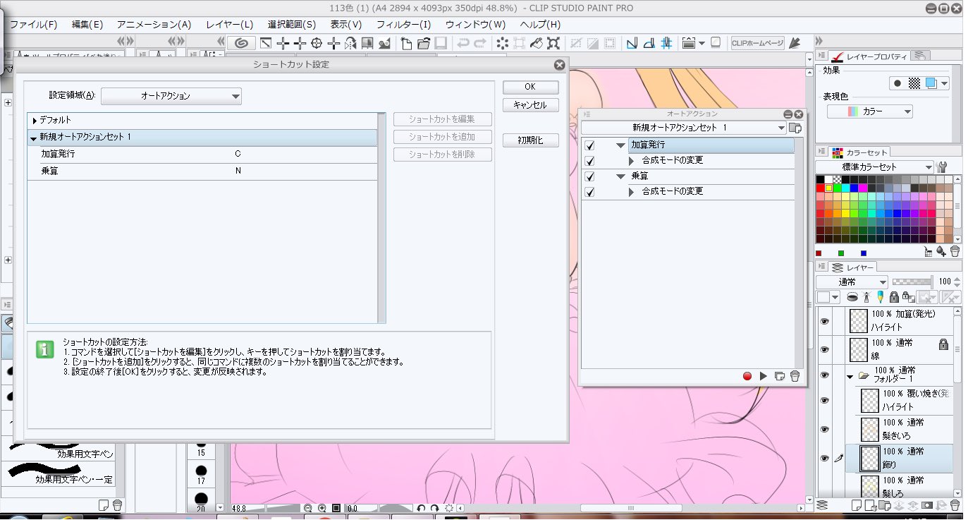Toggle the snap to grid icon
The image size is (980, 532).
coord(666,43)
